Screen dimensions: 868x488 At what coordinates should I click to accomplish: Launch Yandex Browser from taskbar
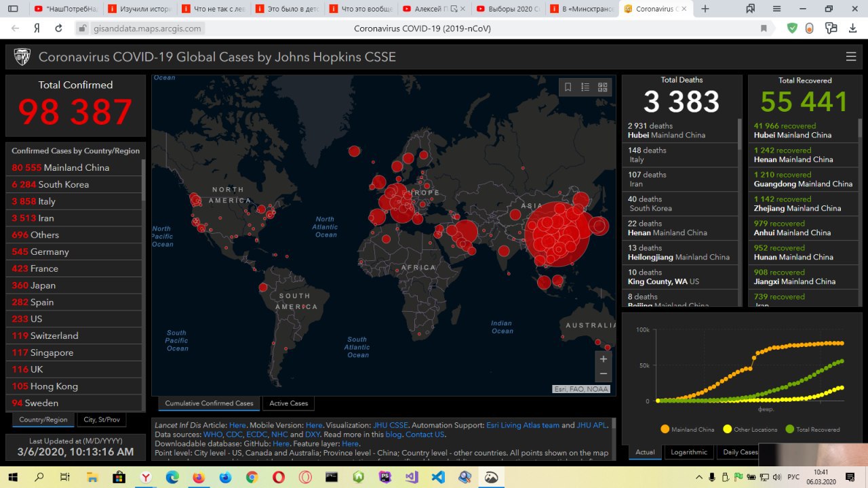144,477
